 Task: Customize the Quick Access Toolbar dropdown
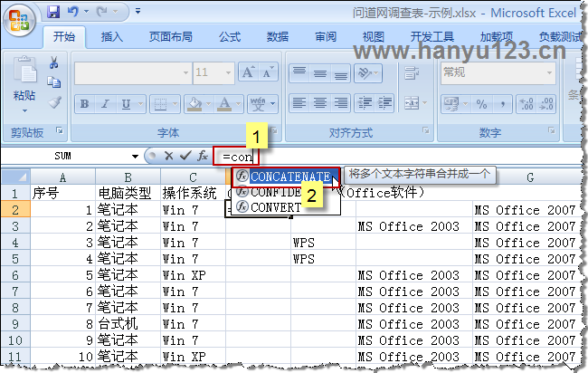coord(138,11)
